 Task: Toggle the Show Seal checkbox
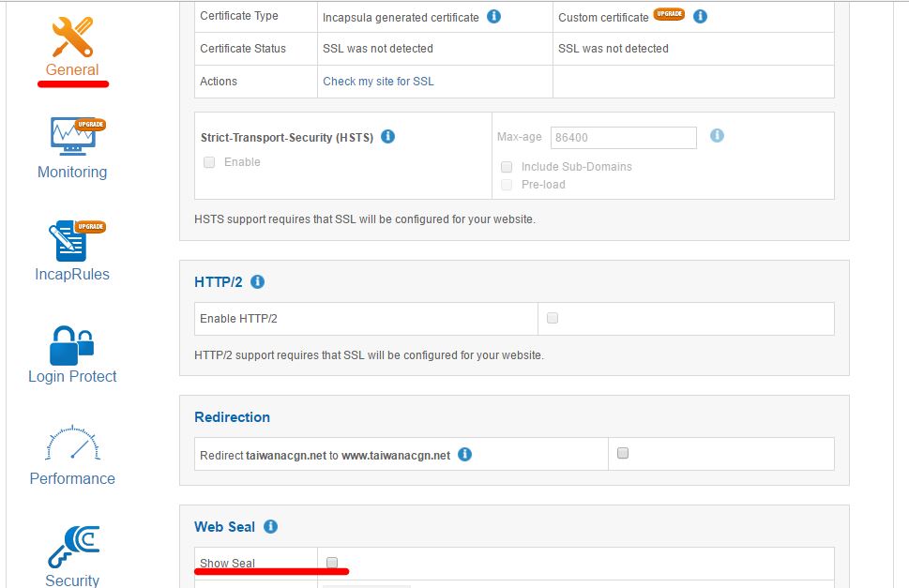(x=332, y=562)
